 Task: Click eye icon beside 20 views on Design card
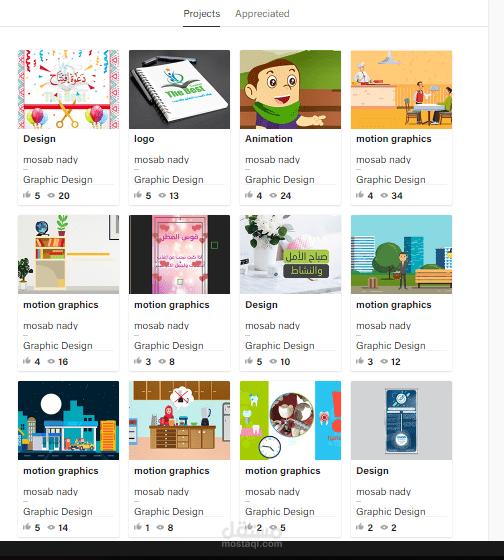pyautogui.click(x=51, y=195)
